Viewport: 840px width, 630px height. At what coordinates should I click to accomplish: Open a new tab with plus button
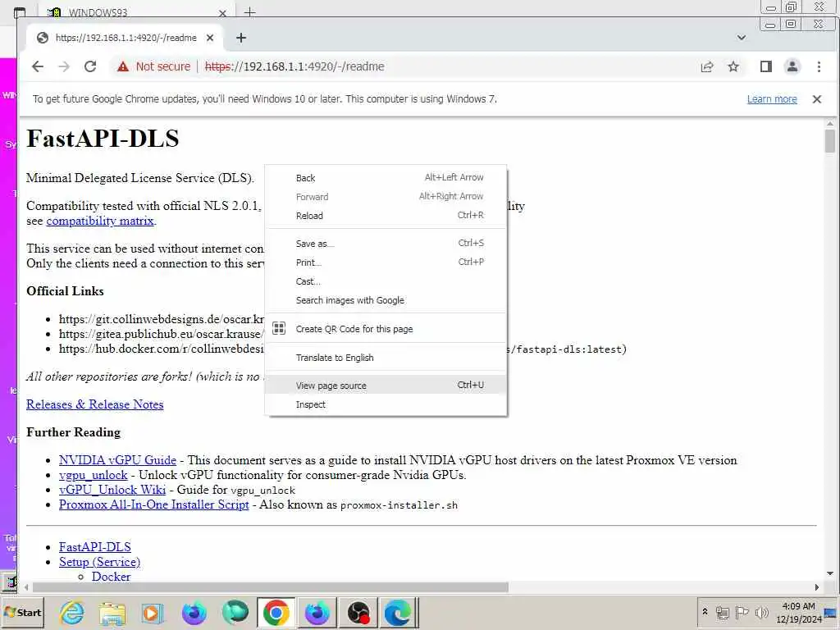(x=241, y=38)
